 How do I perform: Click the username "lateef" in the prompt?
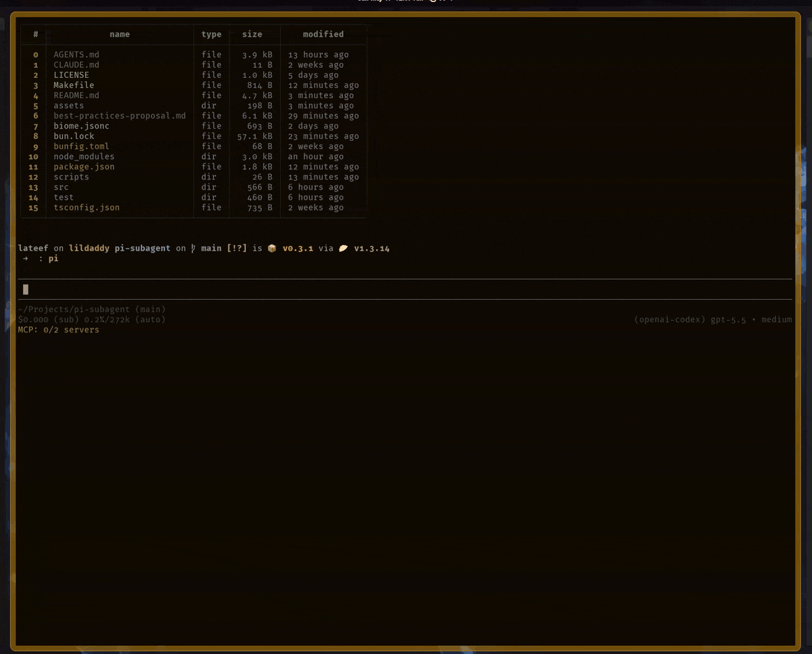pos(33,248)
